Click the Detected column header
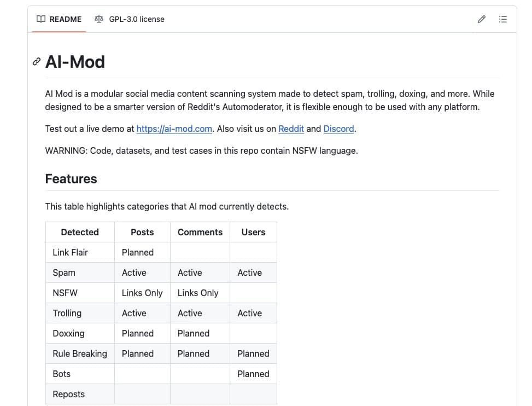The height and width of the screenshot is (406, 532). point(79,232)
